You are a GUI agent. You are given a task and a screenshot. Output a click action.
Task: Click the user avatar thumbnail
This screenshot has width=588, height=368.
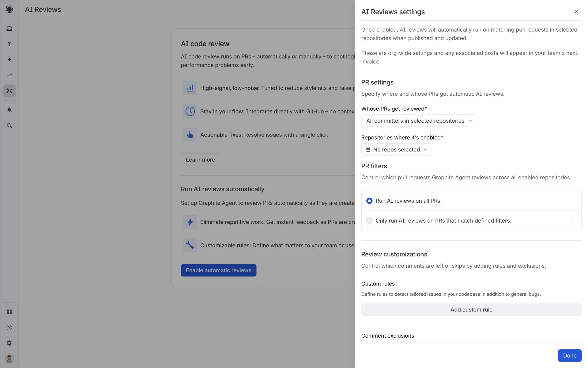tap(9, 358)
